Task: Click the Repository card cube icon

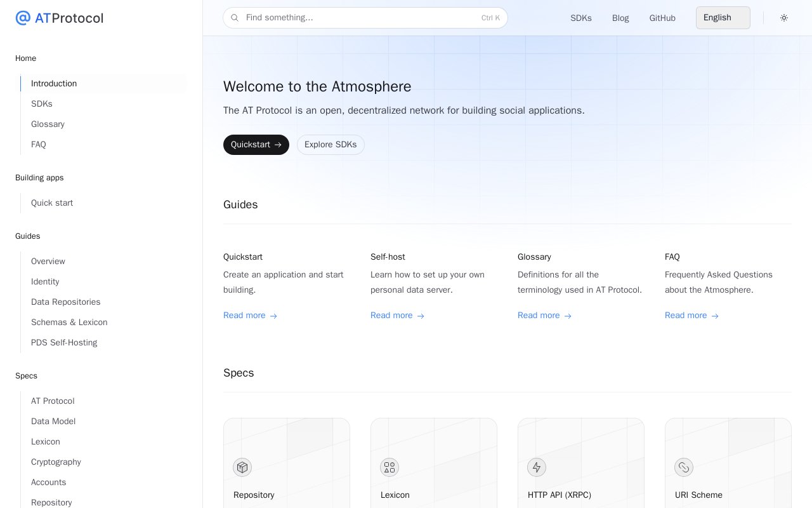Action: coord(242,467)
